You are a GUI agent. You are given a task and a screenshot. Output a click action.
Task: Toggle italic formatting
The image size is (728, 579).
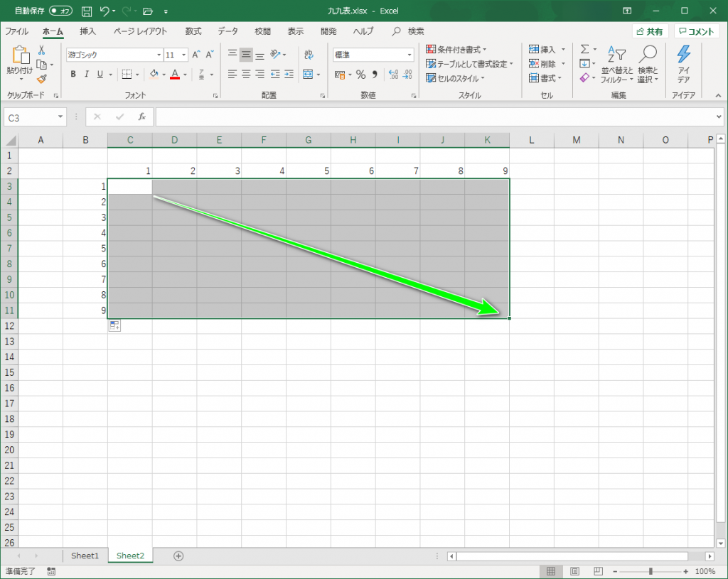tap(86, 75)
